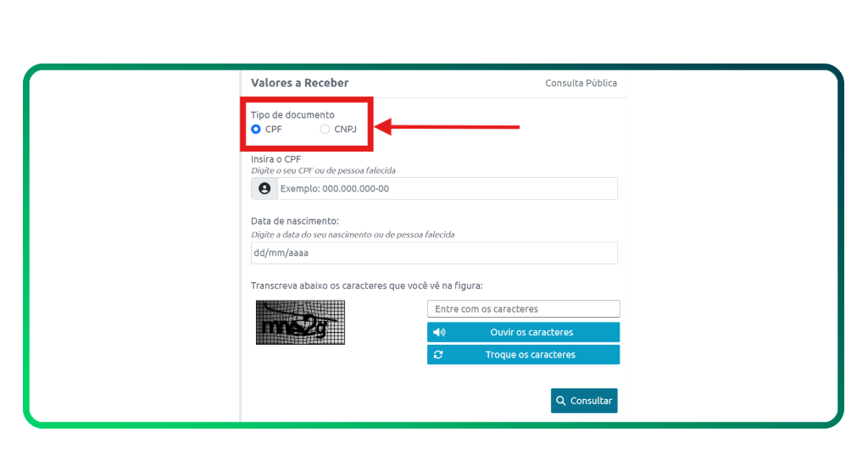Image resolution: width=868 pixels, height=454 pixels.
Task: Click the Data de nascimento label
Action: (294, 221)
